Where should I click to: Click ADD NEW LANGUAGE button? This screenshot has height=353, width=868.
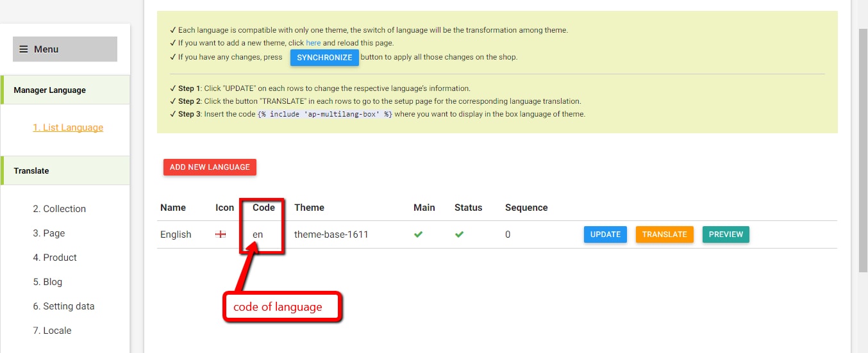pos(210,167)
